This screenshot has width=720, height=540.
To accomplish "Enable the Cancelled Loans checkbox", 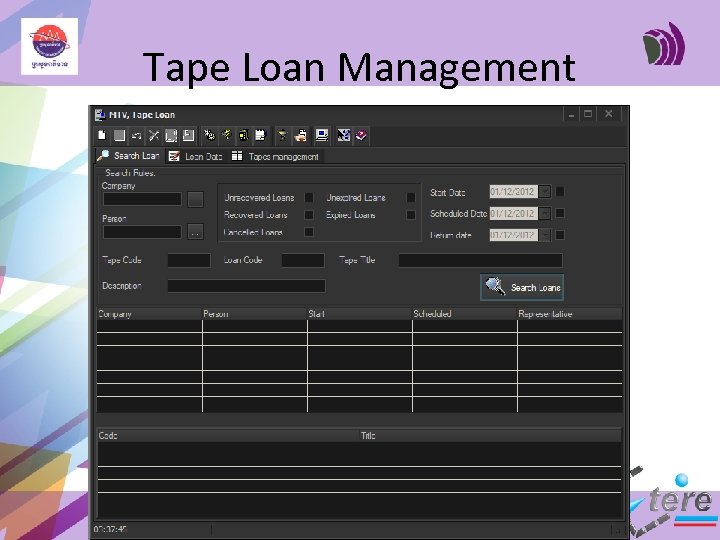I will [309, 232].
